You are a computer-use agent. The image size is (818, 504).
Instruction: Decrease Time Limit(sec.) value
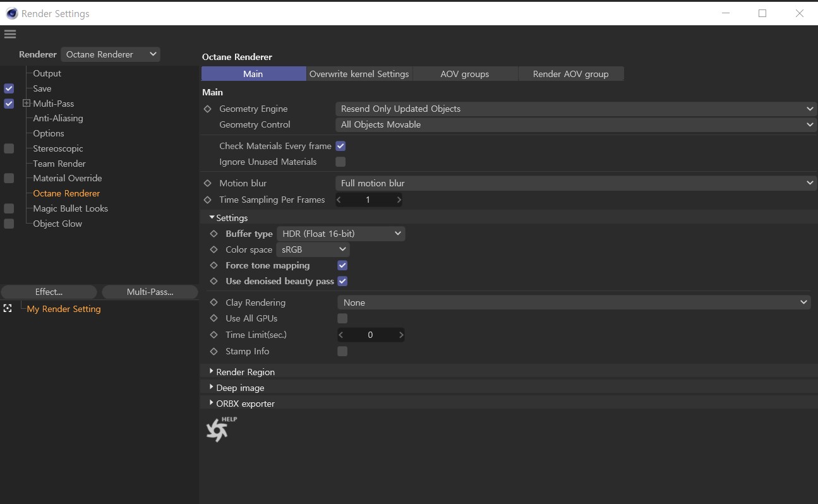(342, 335)
